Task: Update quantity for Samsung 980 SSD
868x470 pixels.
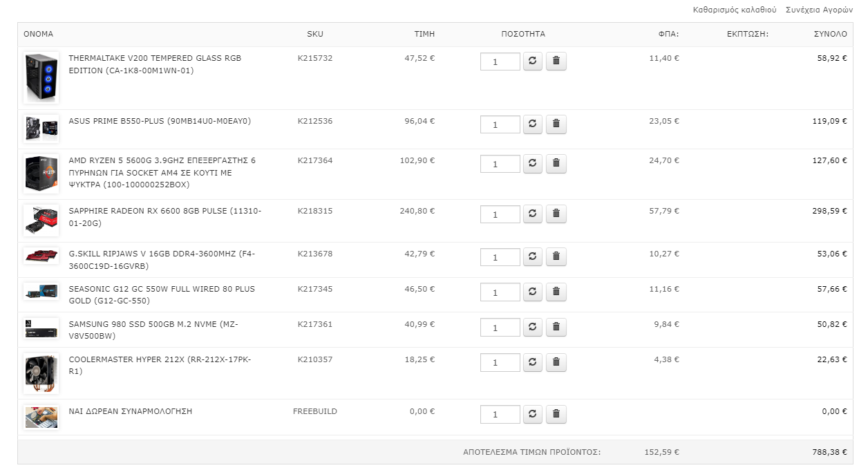Action: 533,327
